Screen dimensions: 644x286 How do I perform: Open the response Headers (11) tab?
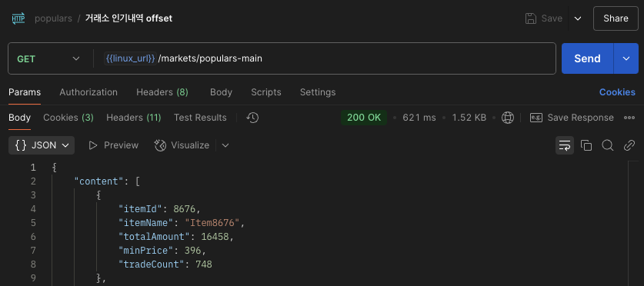[x=133, y=118]
